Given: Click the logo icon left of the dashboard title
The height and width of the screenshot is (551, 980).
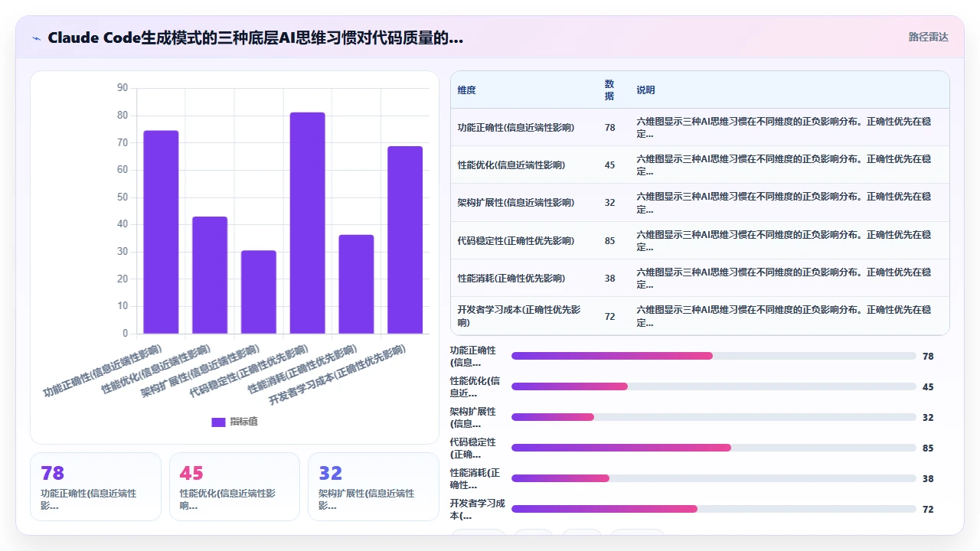Looking at the screenshot, I should click(37, 37).
